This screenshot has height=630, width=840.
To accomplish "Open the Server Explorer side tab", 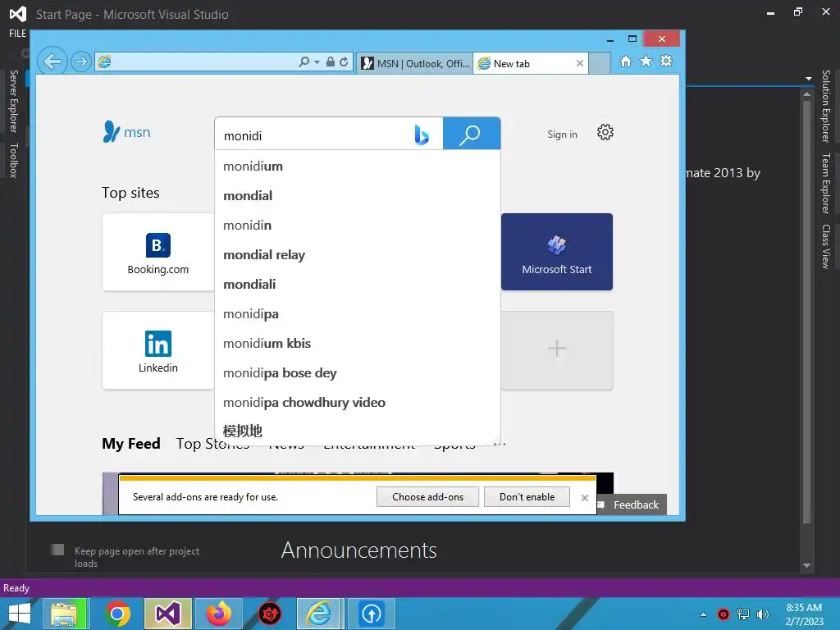I will pyautogui.click(x=14, y=101).
